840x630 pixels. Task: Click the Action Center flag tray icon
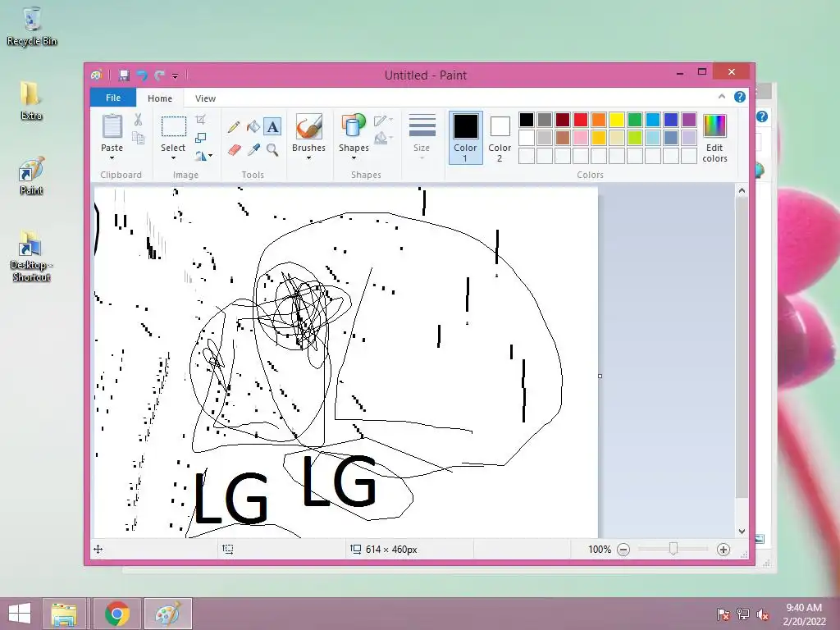[x=724, y=614]
